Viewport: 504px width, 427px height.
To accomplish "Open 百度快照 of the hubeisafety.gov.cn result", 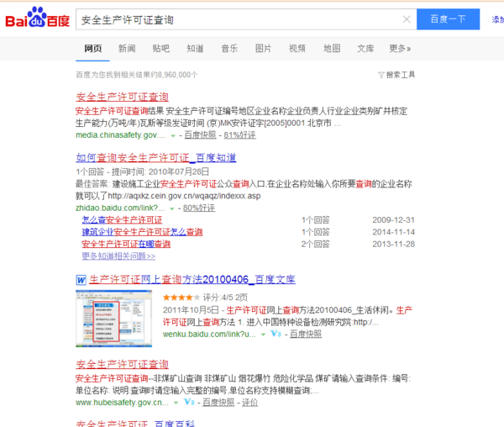I will coord(218,403).
